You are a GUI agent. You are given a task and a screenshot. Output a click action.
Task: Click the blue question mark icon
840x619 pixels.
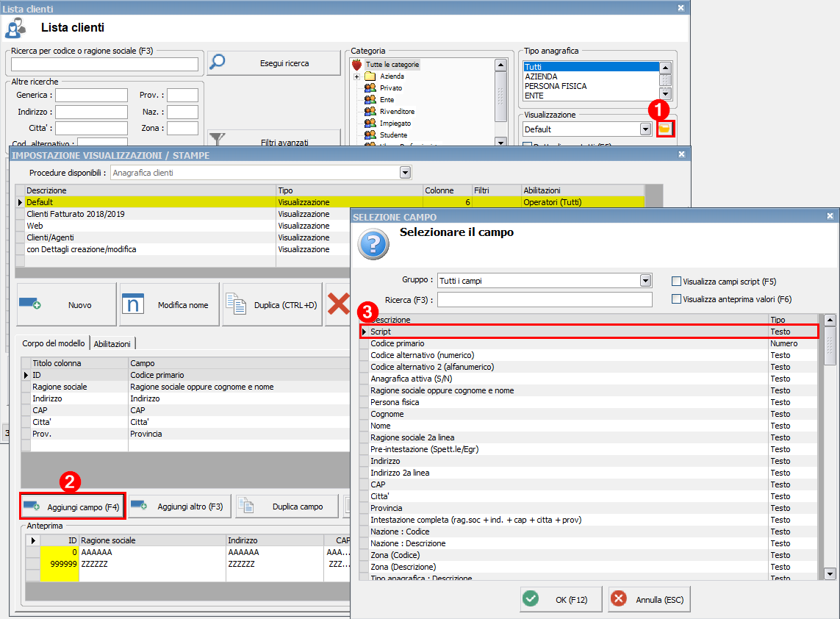pos(373,244)
